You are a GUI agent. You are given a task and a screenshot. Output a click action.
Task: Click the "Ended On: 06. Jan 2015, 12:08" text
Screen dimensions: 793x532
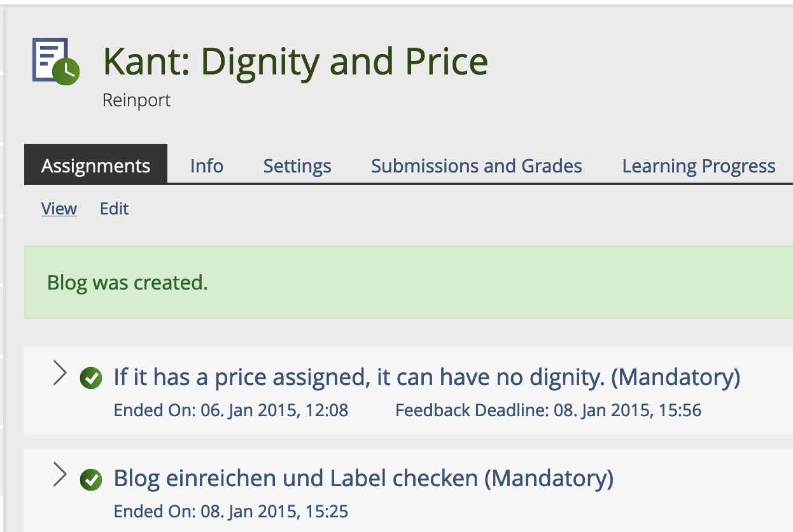(231, 410)
